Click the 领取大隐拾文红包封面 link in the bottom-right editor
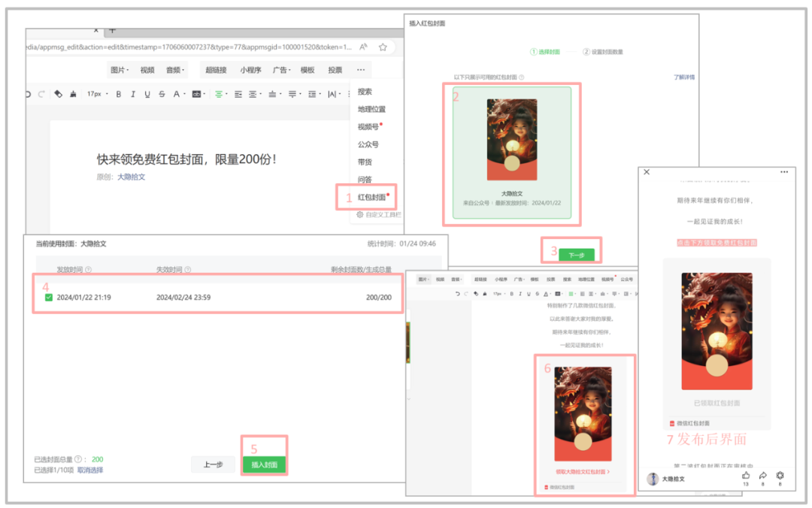This screenshot has height=508, width=812. (x=582, y=472)
